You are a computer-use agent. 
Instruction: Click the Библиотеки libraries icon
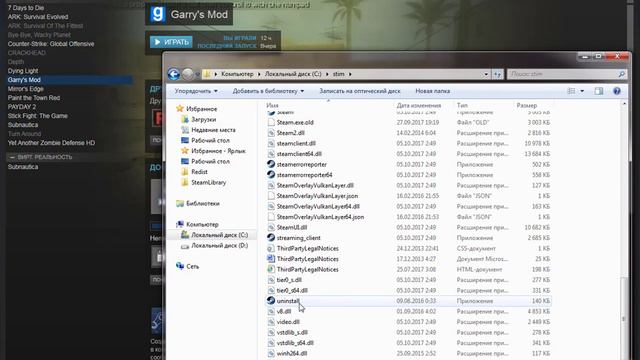(180, 203)
